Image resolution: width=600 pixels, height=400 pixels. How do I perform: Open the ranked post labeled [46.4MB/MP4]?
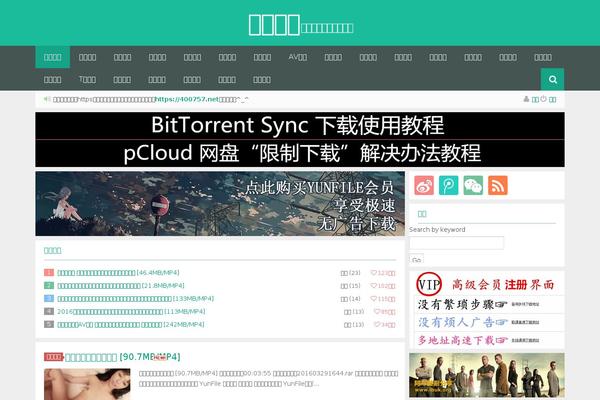[118, 273]
